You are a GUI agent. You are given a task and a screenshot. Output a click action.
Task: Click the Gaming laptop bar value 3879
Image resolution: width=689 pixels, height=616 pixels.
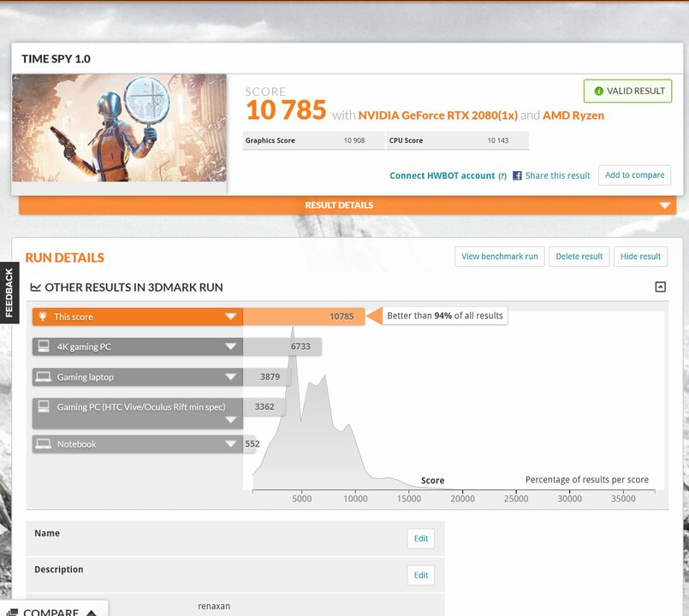tap(270, 377)
